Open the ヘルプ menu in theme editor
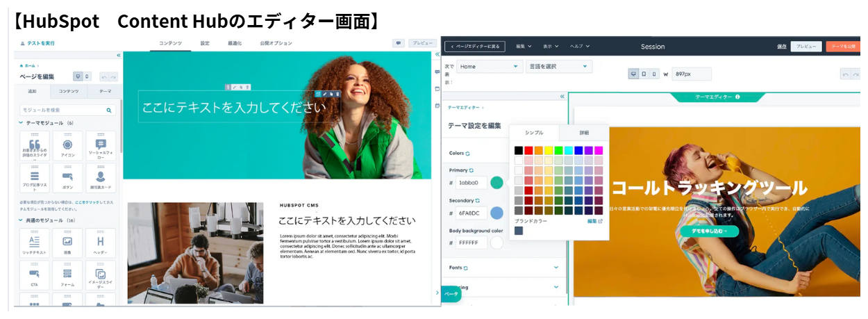 (580, 47)
